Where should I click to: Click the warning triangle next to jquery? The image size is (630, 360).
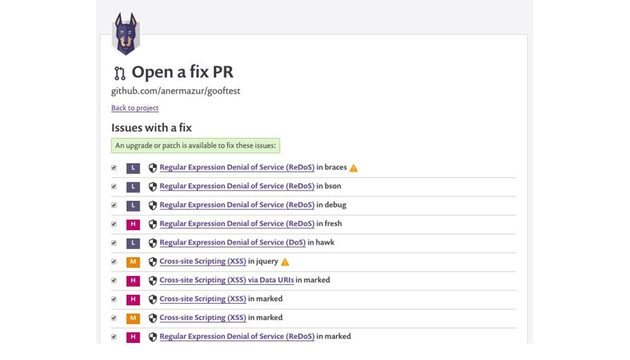point(285,262)
